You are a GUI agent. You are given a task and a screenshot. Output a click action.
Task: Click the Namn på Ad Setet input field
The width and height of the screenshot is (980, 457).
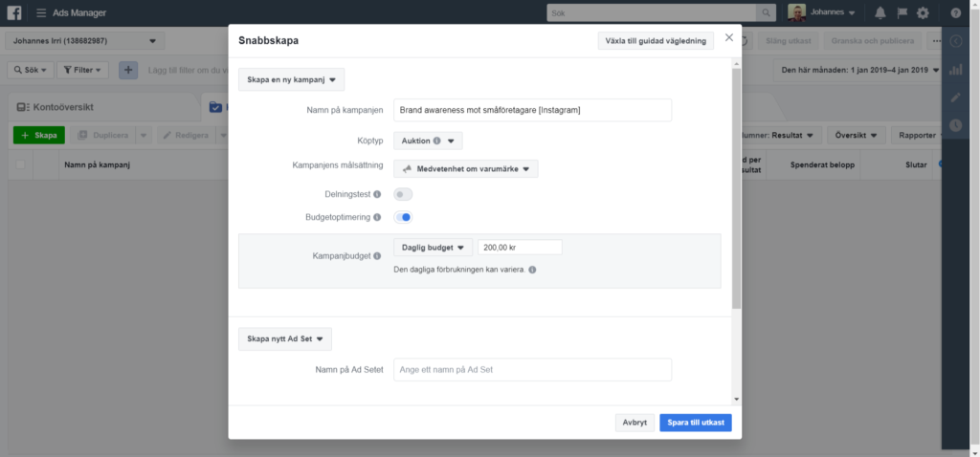point(532,369)
